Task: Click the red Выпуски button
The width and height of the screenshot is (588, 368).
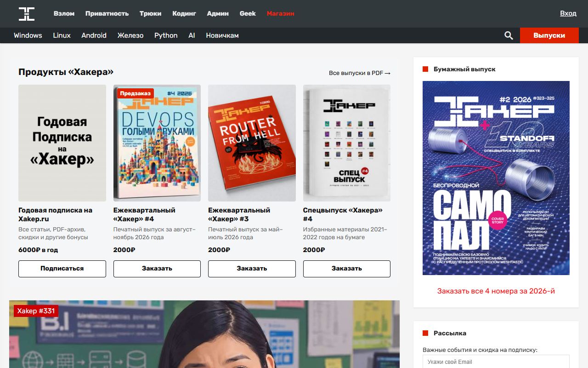Action: point(549,35)
